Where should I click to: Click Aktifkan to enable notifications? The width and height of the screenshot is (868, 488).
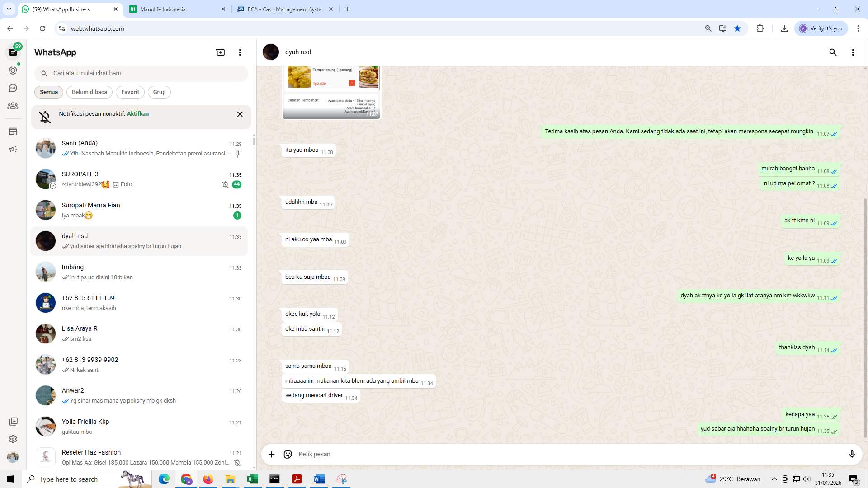pos(137,113)
